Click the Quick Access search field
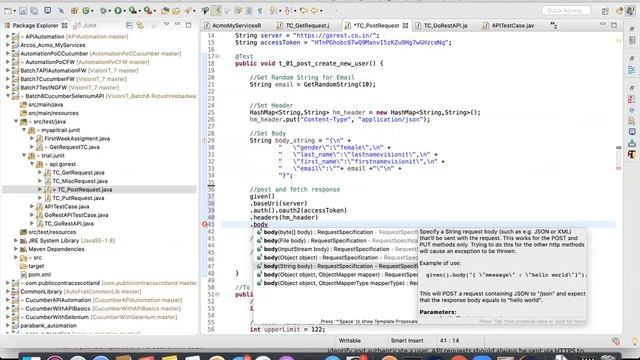Screen dimensions: 640x360 click(566, 11)
